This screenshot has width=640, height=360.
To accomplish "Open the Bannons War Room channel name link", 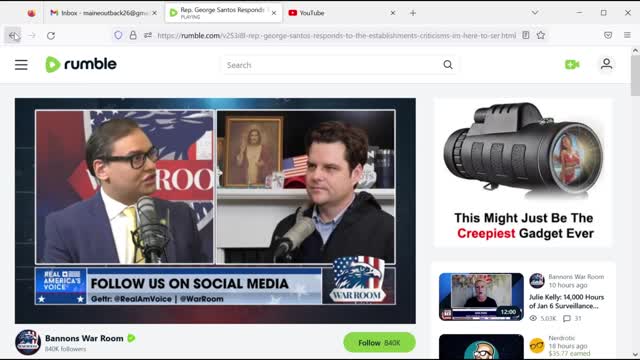I will pyautogui.click(x=84, y=338).
